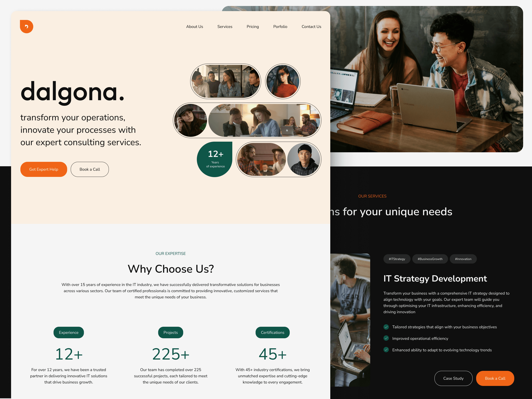Click the #BusinessGrowth tag icon
Image resolution: width=532 pixels, height=399 pixels.
(430, 259)
